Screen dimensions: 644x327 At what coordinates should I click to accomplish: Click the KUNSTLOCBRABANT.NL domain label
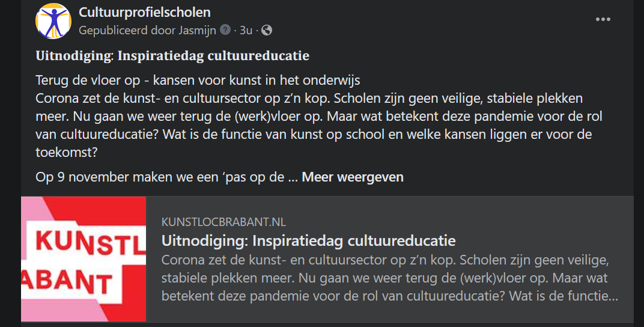[223, 222]
